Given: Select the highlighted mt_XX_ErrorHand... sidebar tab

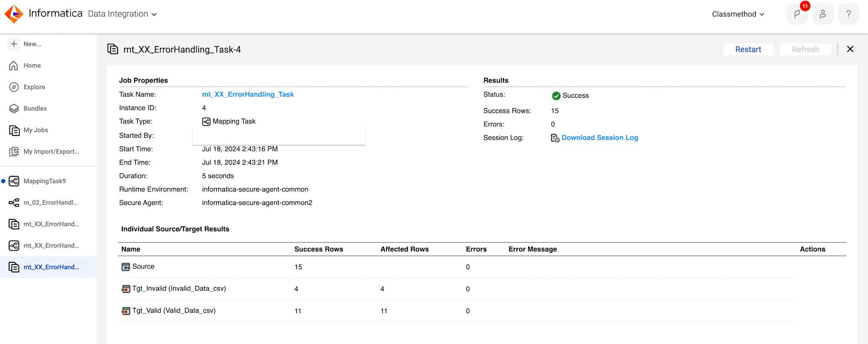Looking at the screenshot, I should (48, 267).
